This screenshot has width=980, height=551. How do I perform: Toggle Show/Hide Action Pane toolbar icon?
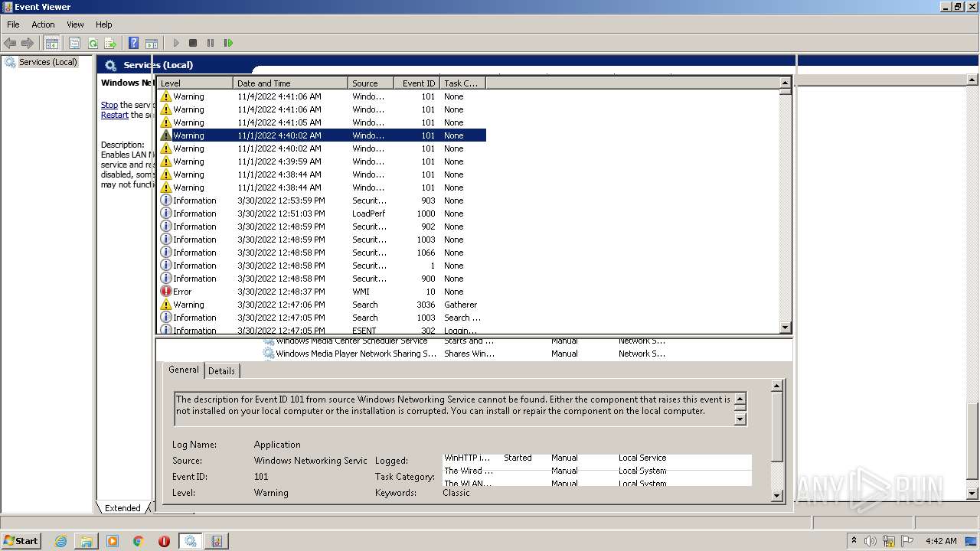(152, 43)
